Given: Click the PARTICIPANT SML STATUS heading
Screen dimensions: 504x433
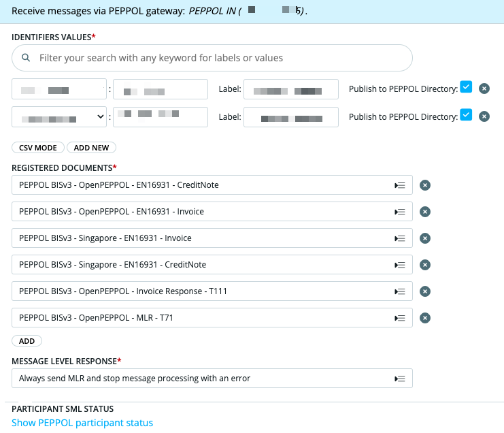Looking at the screenshot, I should pos(63,409).
